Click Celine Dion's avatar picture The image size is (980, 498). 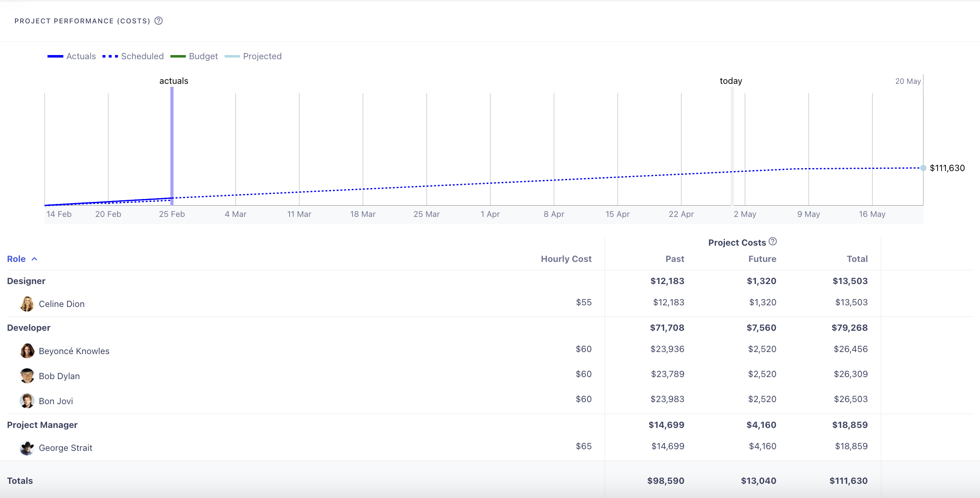[27, 304]
